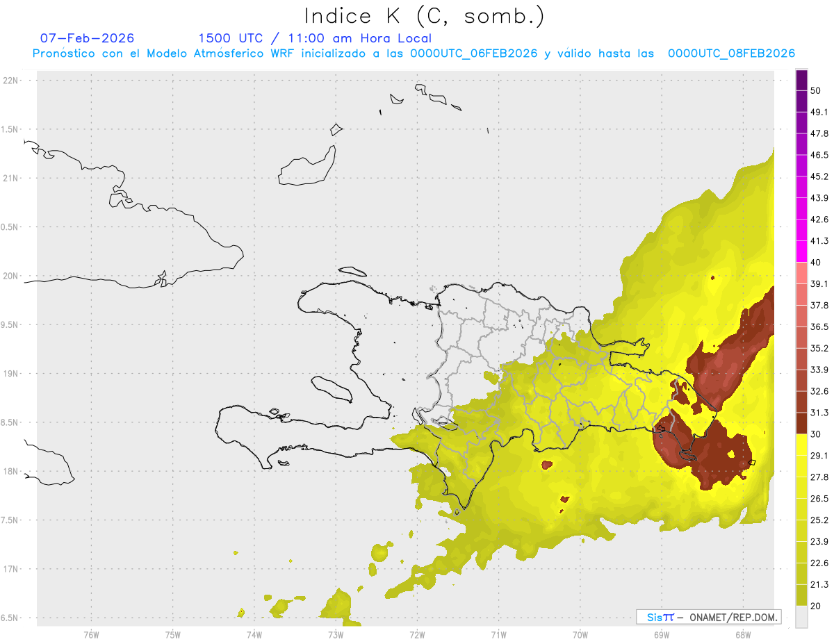Click the 69W longitude label
834x644 pixels.
coord(662,634)
